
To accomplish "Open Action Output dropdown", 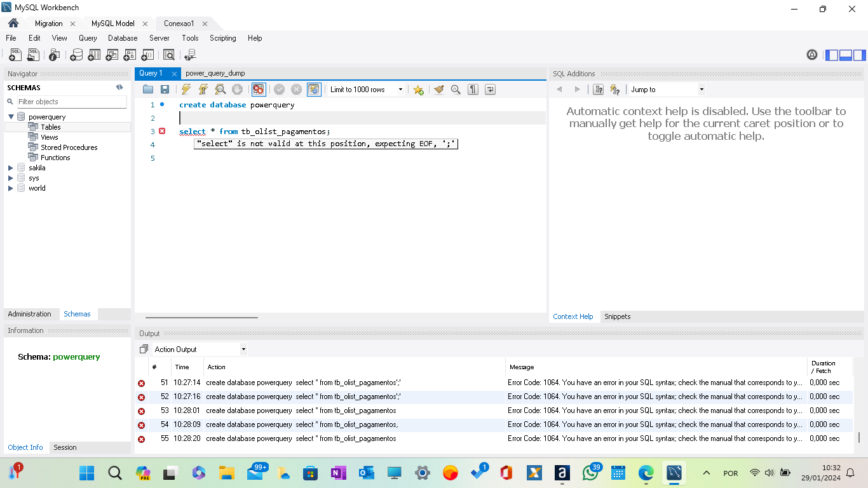I will click(200, 349).
